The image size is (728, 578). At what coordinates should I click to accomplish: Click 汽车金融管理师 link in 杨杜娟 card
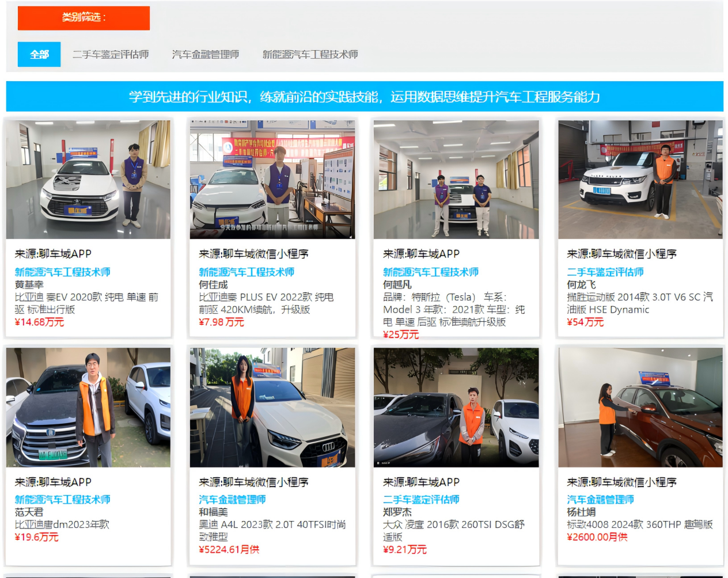click(x=600, y=500)
